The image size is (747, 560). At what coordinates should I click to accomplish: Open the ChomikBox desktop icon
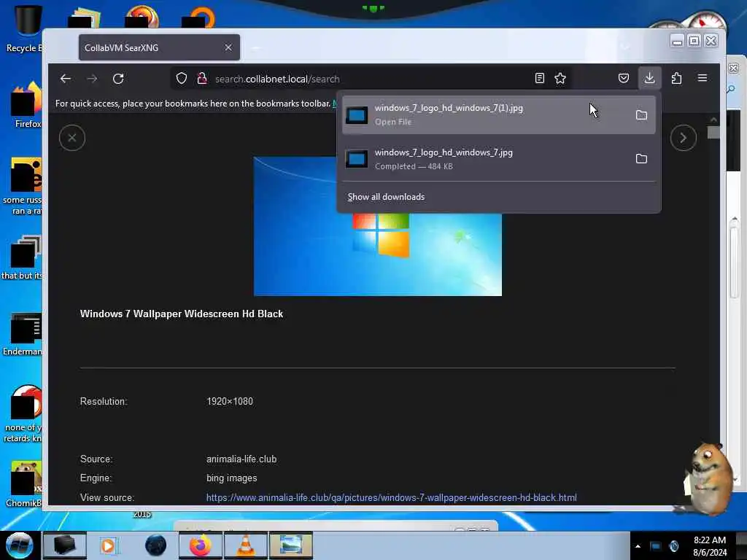[x=25, y=483]
